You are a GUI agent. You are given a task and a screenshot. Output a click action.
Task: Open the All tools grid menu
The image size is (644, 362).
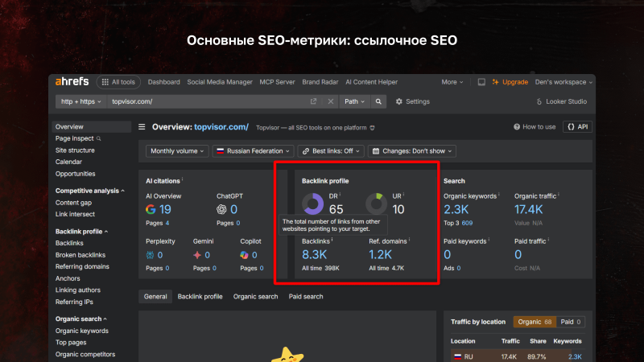[x=118, y=82]
